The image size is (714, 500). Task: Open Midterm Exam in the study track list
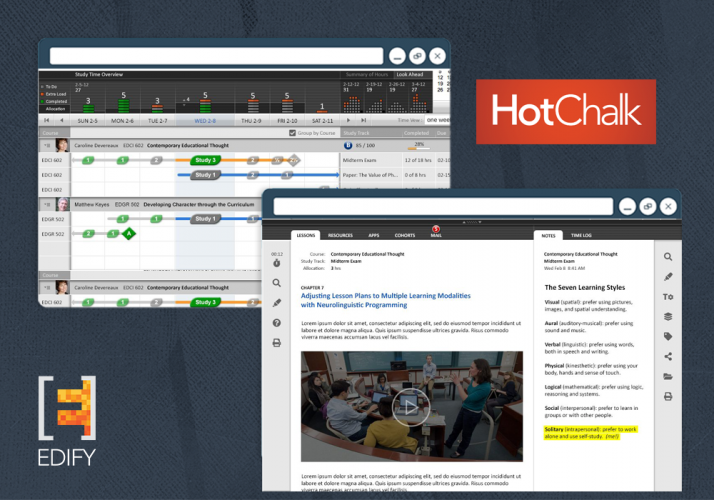point(359,160)
